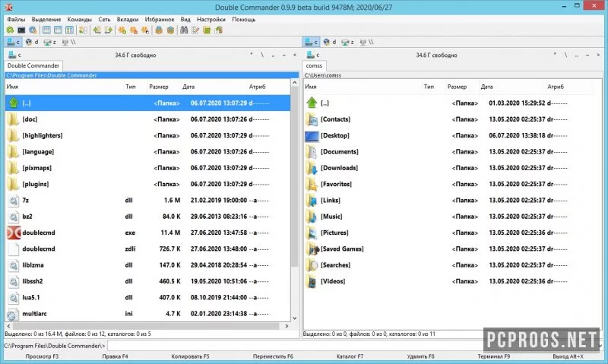Screen dimensions: 608x364
Task: Click the green left-arrow folder toolbar icon
Action: point(97,30)
